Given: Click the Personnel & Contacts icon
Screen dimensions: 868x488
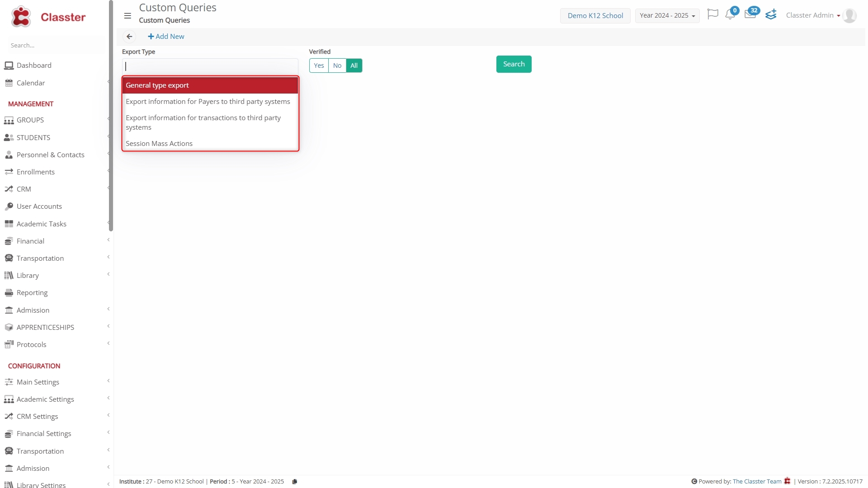Looking at the screenshot, I should 9,155.
